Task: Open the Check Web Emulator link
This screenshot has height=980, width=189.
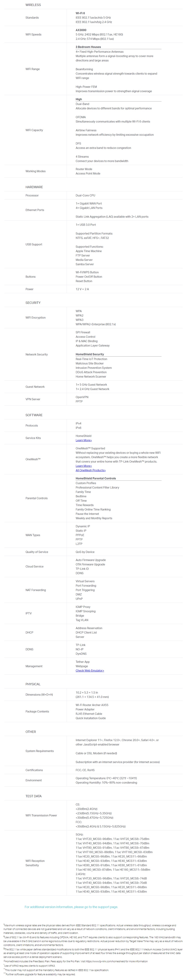Action: (x=90, y=670)
